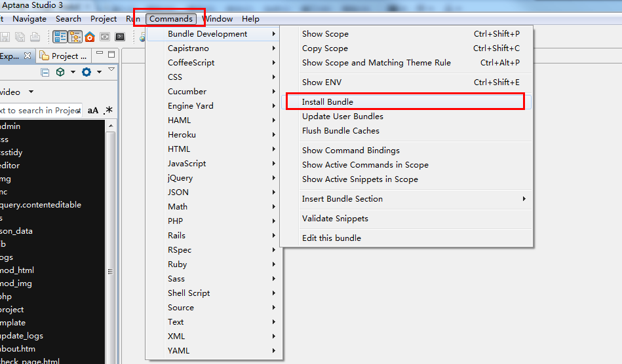The width and height of the screenshot is (622, 364).
Task: Open the video project dropdown
Action: pos(31,92)
